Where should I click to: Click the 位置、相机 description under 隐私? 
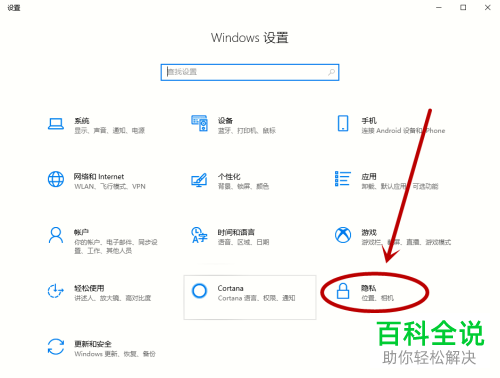click(378, 298)
